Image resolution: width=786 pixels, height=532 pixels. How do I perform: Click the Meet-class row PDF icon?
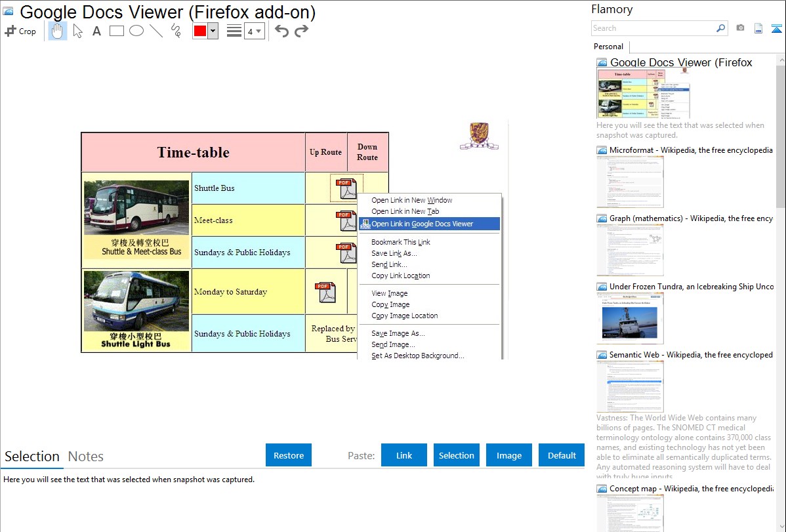[346, 220]
